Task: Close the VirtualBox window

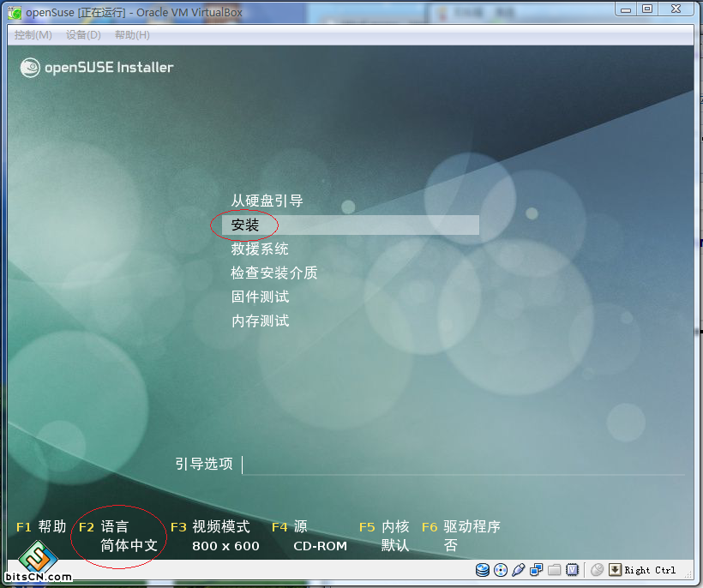Action: 676,9
